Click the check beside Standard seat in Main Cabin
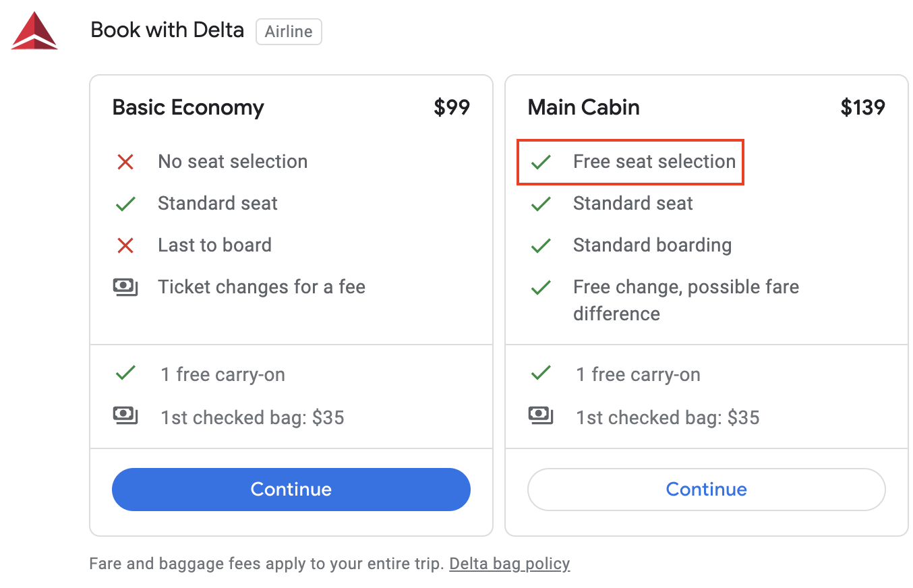 540,203
